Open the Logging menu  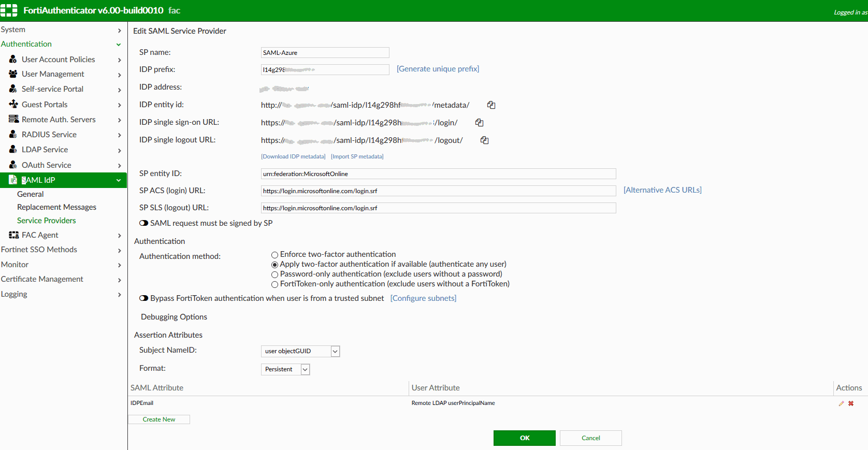click(x=14, y=294)
